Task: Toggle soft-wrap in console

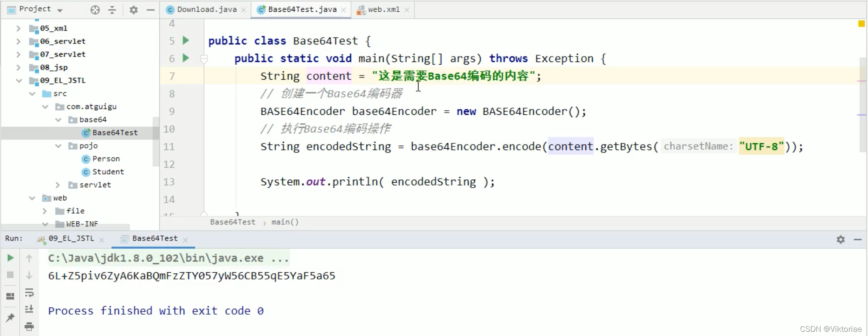Action: pyautogui.click(x=29, y=292)
